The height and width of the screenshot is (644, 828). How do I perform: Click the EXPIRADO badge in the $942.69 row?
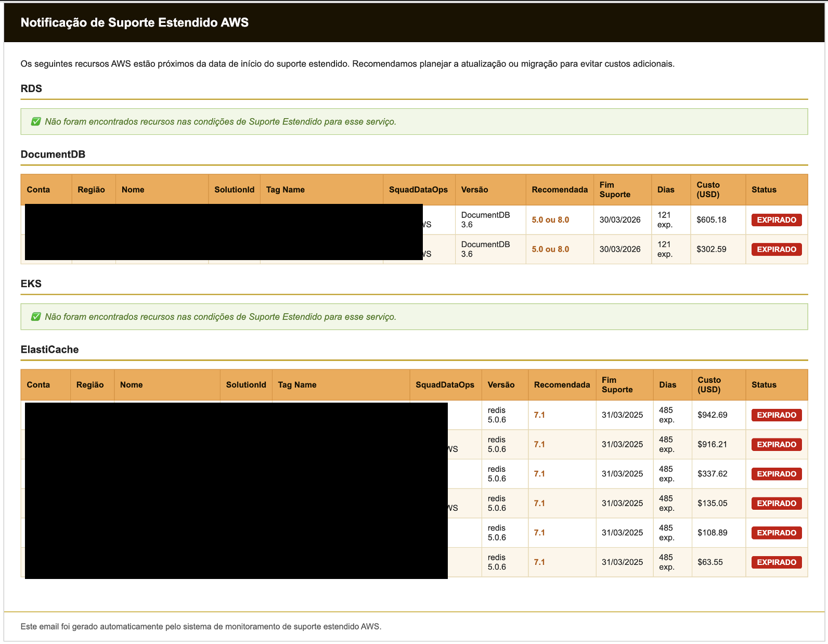(777, 415)
